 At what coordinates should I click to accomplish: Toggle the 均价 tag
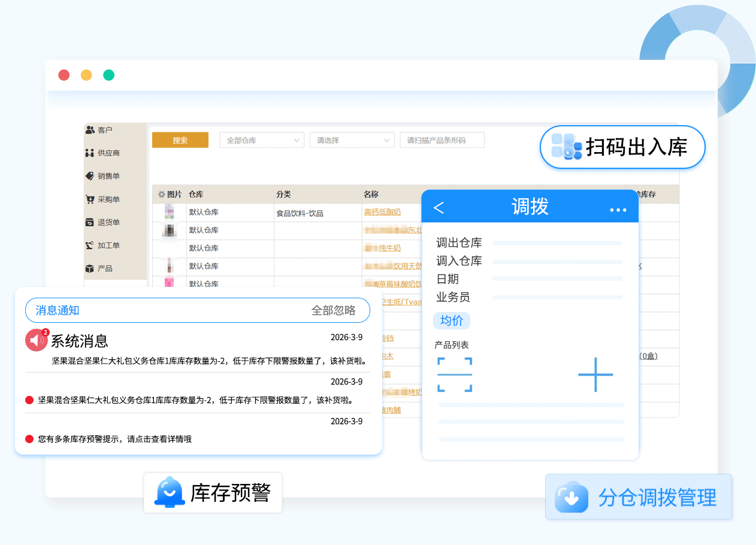pos(452,320)
